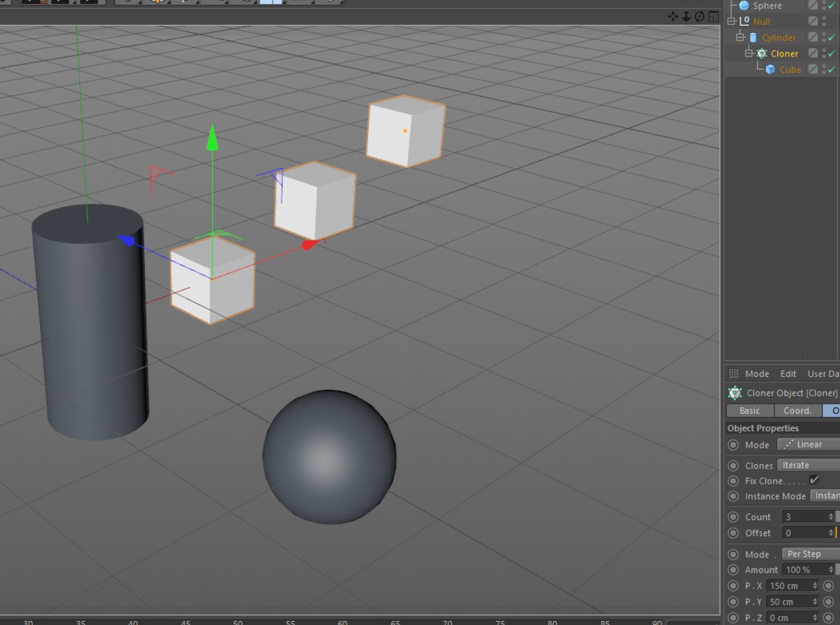840x625 pixels.
Task: Click the Count stepper arrows
Action: [831, 517]
